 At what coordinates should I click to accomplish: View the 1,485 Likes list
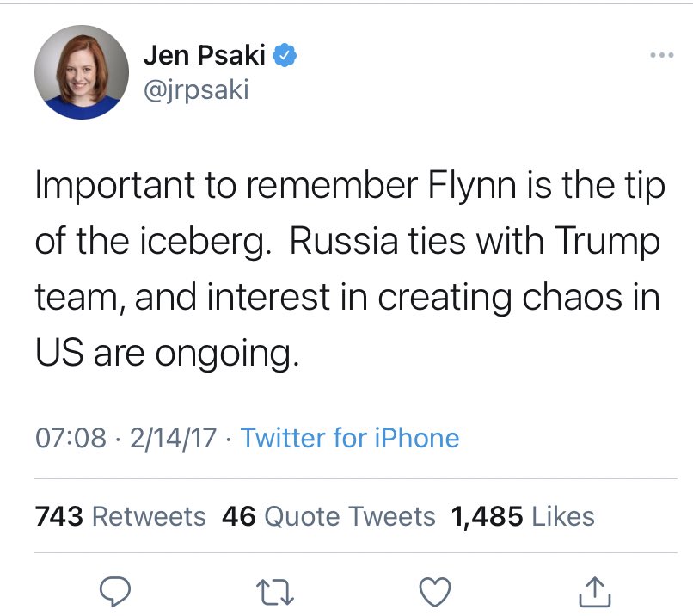click(x=523, y=516)
